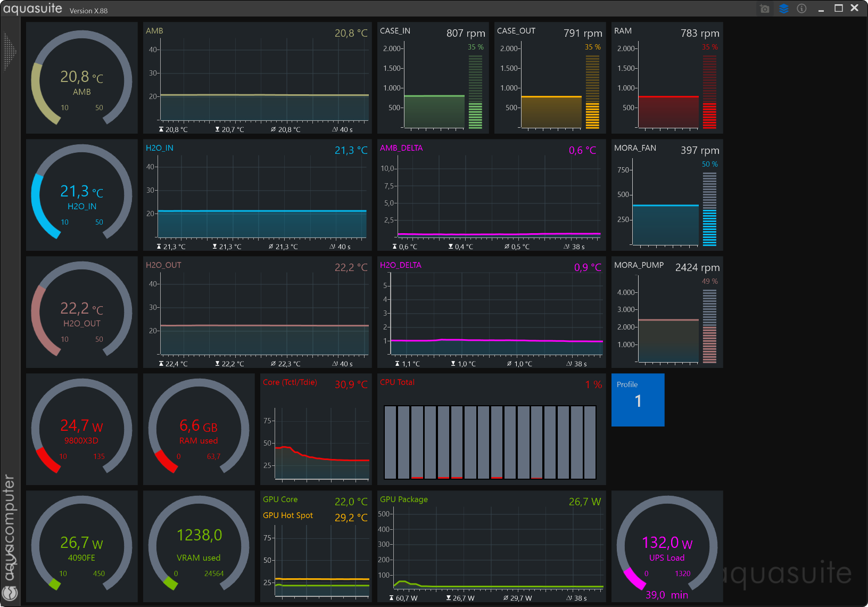The image size is (868, 607).
Task: Click the green CASE_IN power level bar
Action: pos(475,92)
